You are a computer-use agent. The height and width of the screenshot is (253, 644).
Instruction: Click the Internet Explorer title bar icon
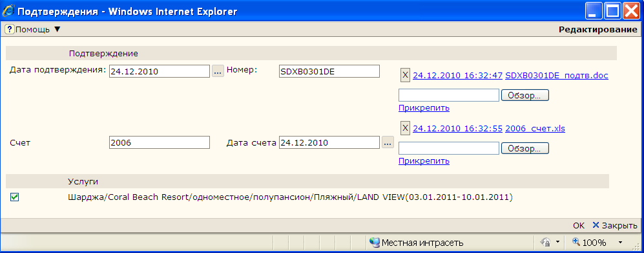coord(8,11)
